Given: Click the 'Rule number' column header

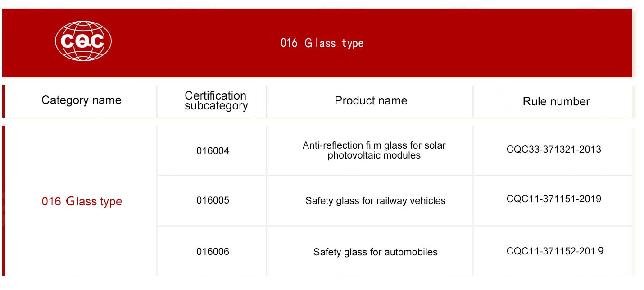Looking at the screenshot, I should point(556,101).
